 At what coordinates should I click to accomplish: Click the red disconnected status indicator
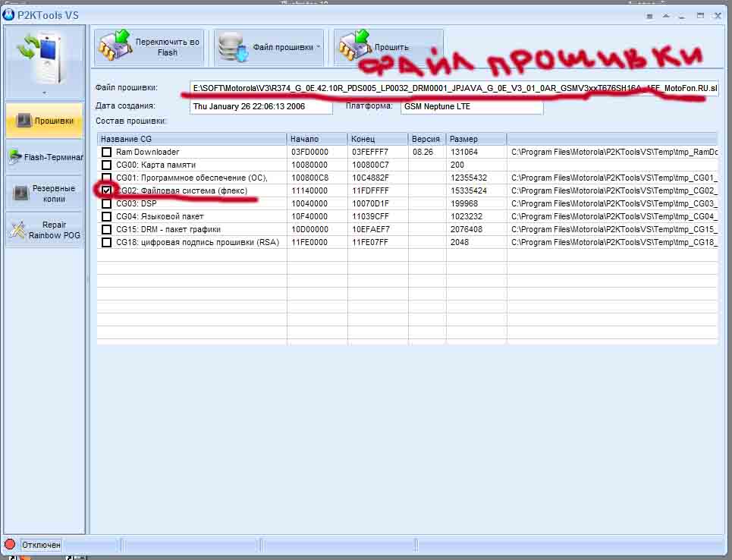coord(10,544)
